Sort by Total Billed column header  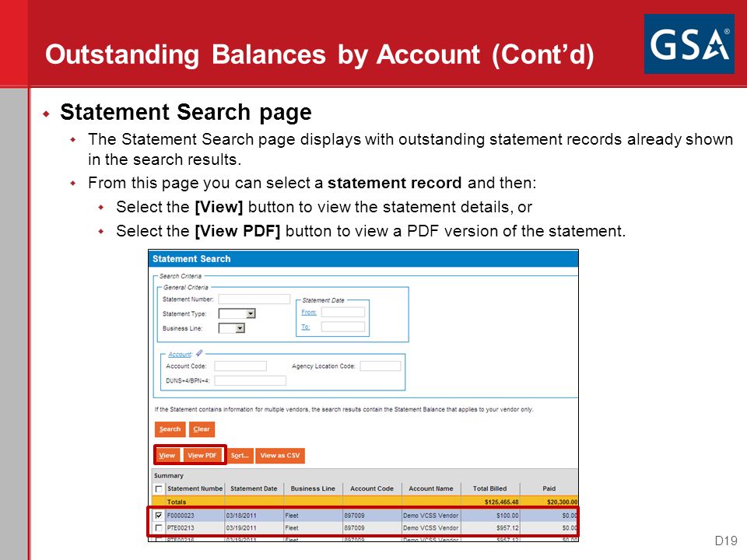489,488
